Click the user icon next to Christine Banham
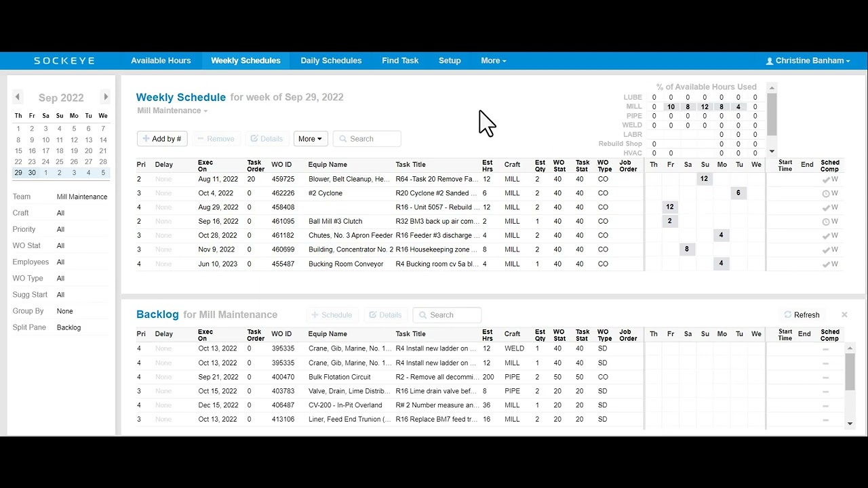868x488 pixels. pos(770,61)
